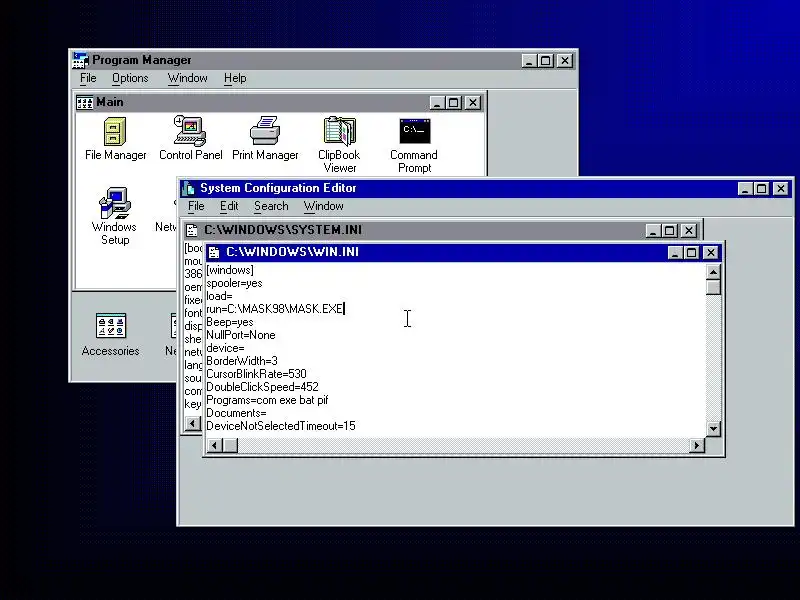Screen dimensions: 800x600
Task: Click "Programs=com exe bat pif" line
Action: click(267, 400)
